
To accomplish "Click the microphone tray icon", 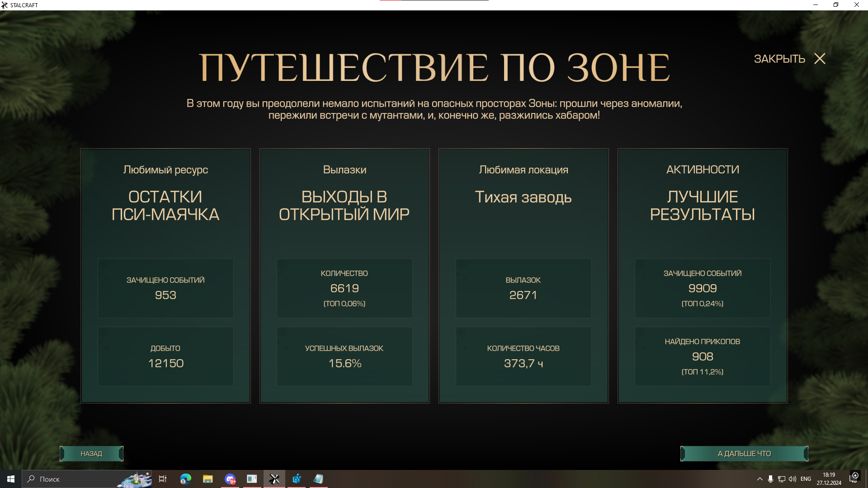I will pyautogui.click(x=770, y=479).
